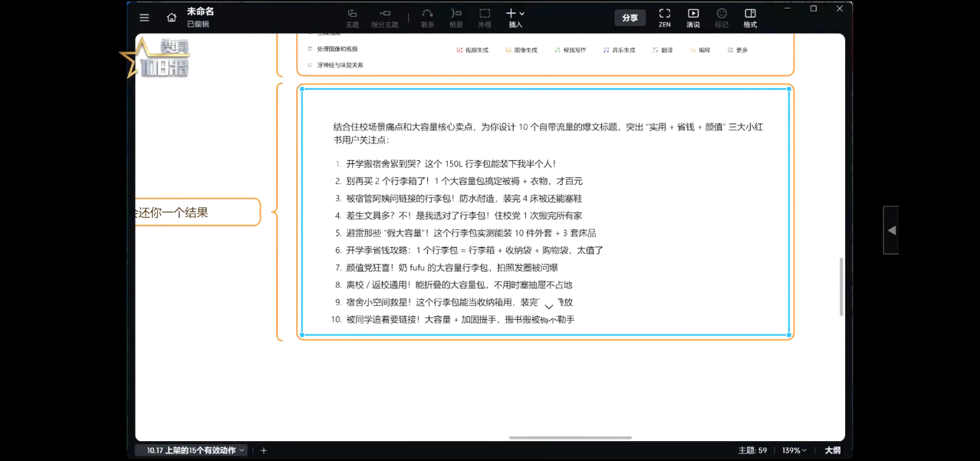
Task: Add a boundary with 外框
Action: click(485, 18)
